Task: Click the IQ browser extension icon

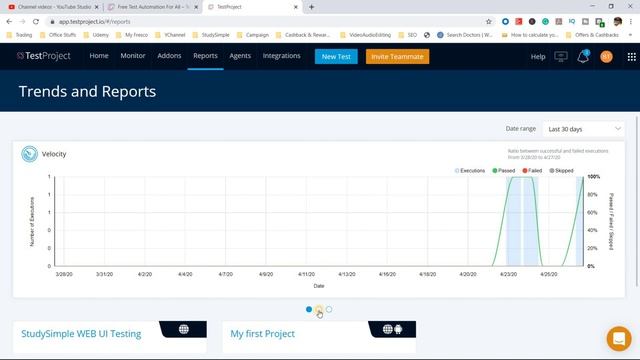Action: pyautogui.click(x=572, y=22)
